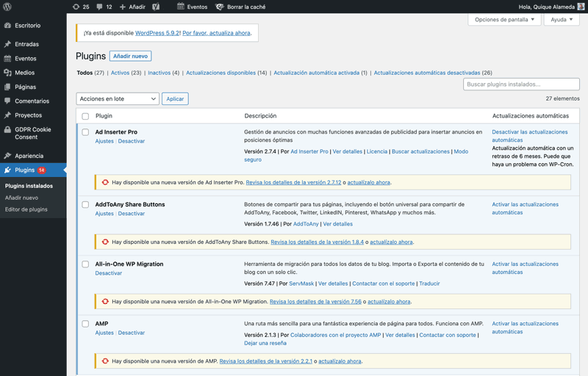Expand the Ayuda help panel

click(x=562, y=20)
